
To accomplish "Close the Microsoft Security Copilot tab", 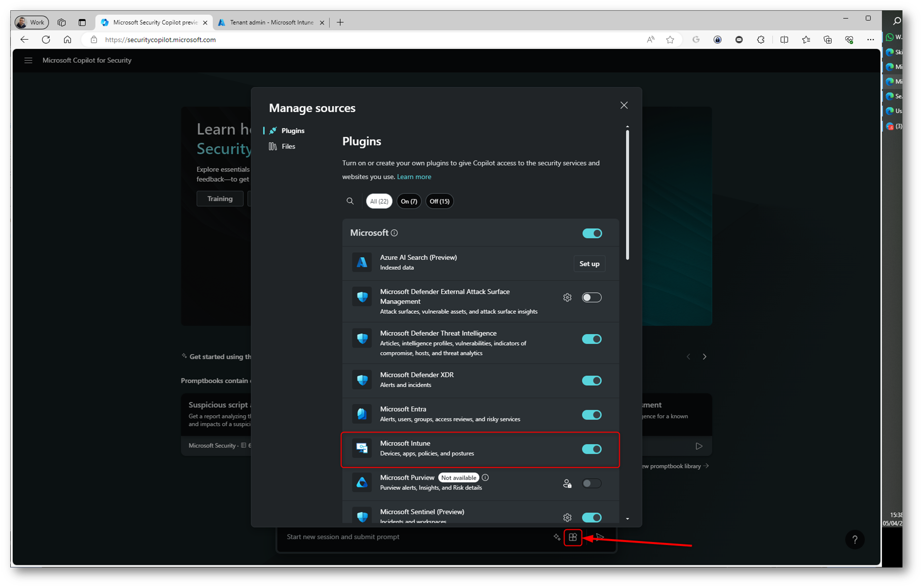I will click(205, 22).
